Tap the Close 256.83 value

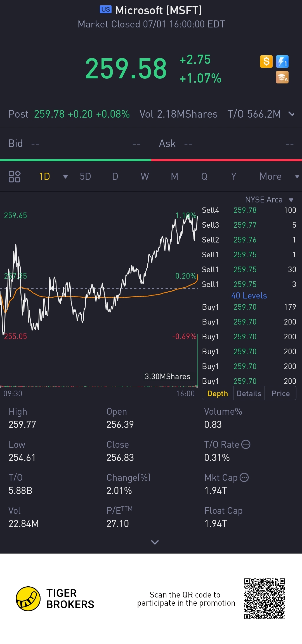(x=120, y=458)
